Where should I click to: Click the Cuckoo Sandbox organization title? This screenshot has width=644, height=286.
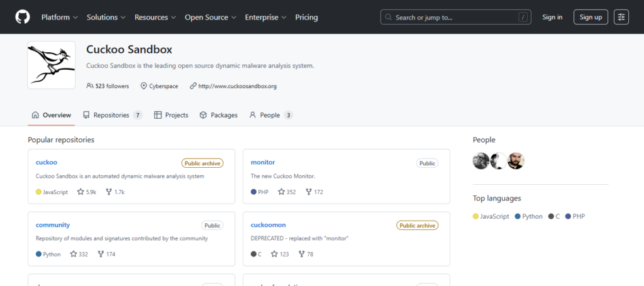point(129,50)
